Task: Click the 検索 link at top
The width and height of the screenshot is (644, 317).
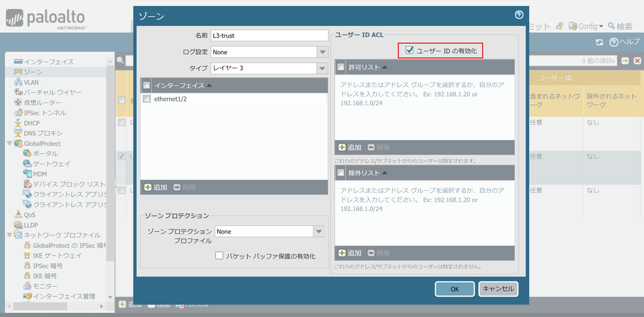Action: [x=620, y=26]
